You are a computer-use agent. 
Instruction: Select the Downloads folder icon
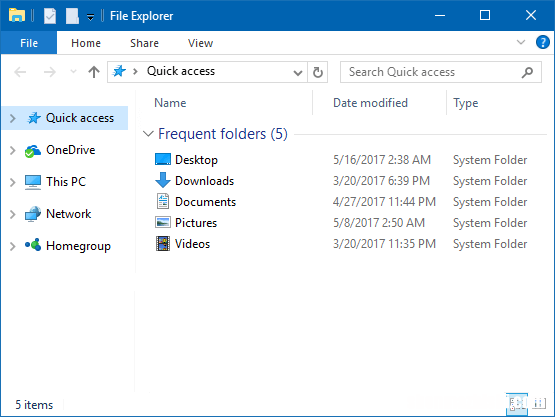(x=163, y=180)
